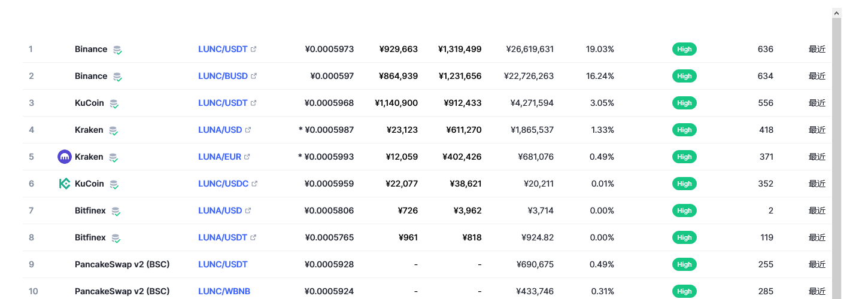Click the High confidence badge in row 1
868x299 pixels.
coord(684,49)
